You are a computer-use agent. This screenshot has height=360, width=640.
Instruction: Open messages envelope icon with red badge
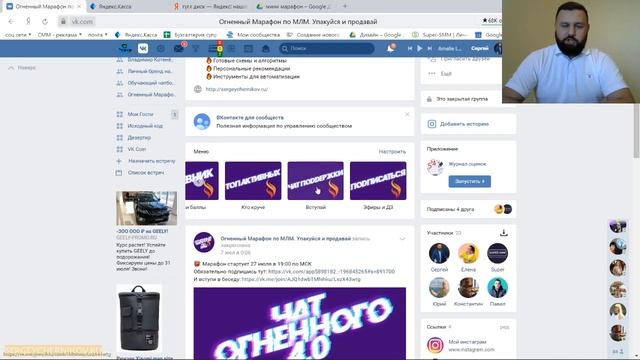pos(179,49)
